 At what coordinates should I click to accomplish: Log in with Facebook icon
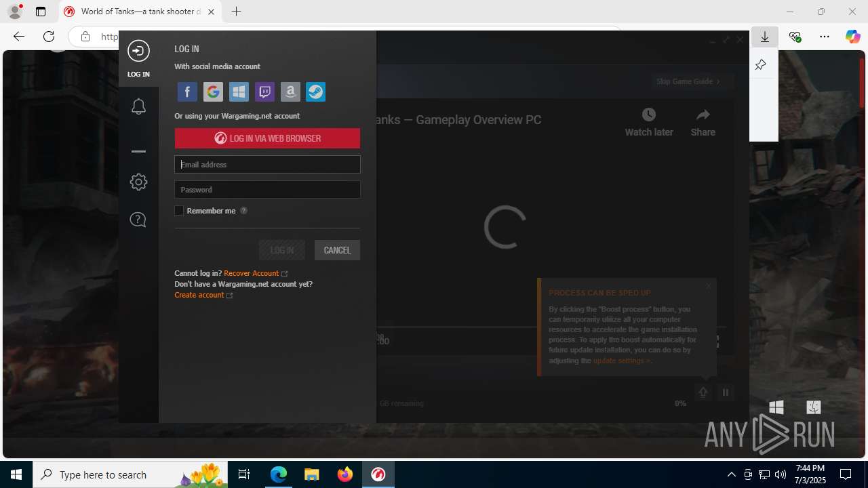click(187, 91)
